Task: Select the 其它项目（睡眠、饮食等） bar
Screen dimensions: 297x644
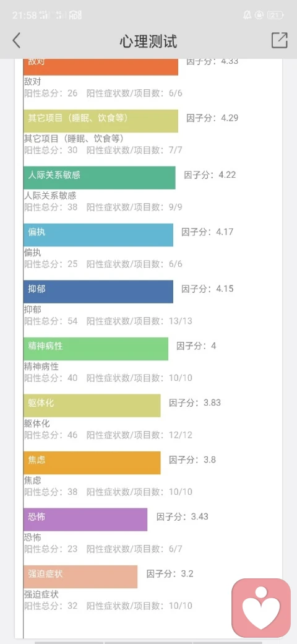Action: click(x=100, y=121)
